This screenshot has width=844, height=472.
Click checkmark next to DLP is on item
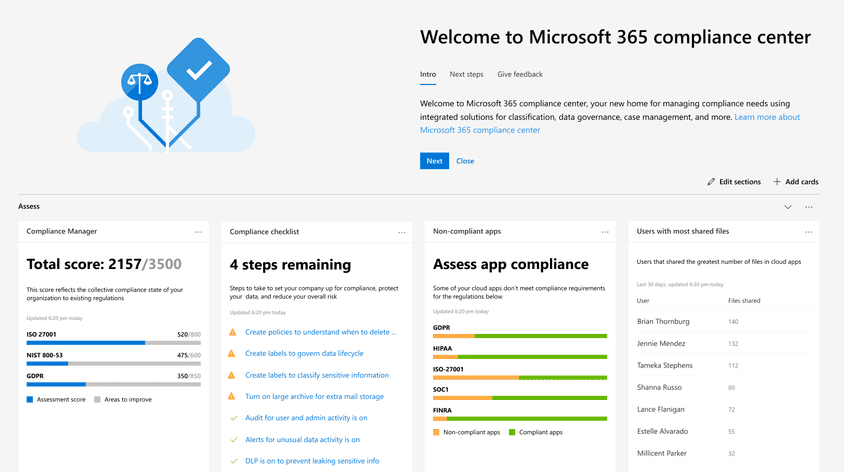233,461
